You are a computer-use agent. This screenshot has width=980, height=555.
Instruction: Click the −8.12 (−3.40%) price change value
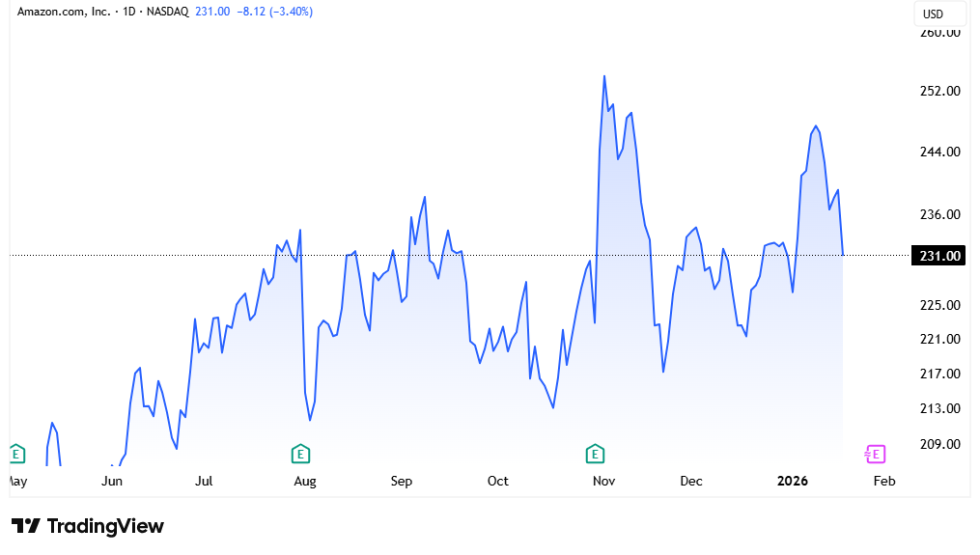(x=274, y=12)
